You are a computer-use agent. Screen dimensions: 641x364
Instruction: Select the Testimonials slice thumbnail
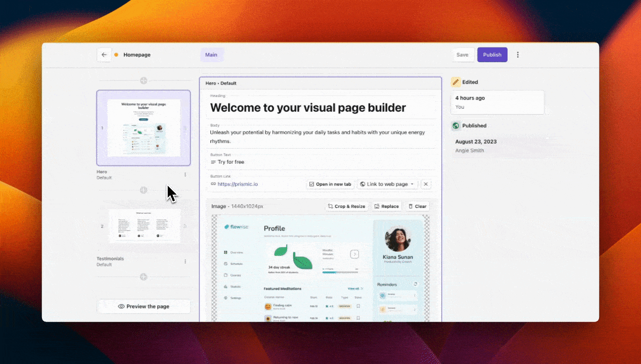click(144, 225)
